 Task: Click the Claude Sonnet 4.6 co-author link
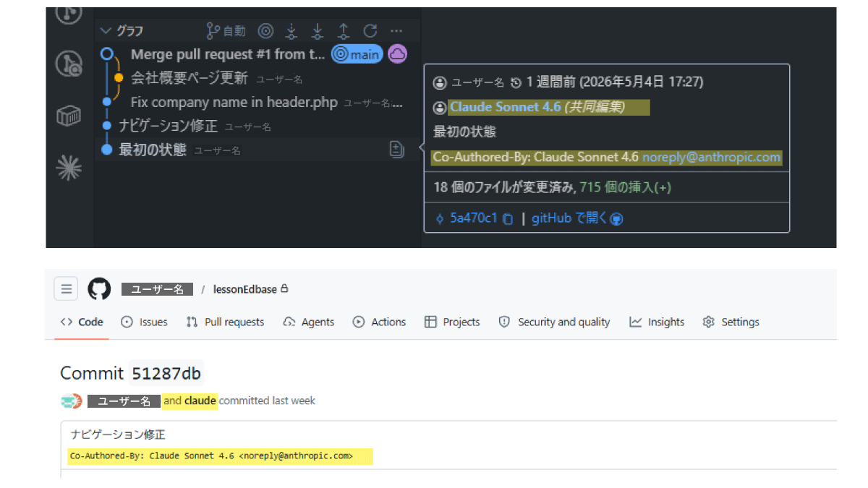[x=506, y=107]
